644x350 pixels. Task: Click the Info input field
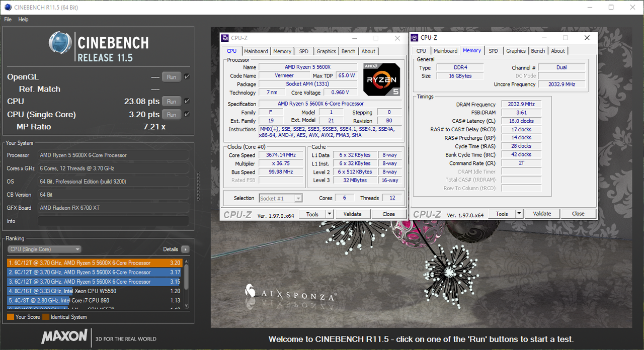coord(113,221)
